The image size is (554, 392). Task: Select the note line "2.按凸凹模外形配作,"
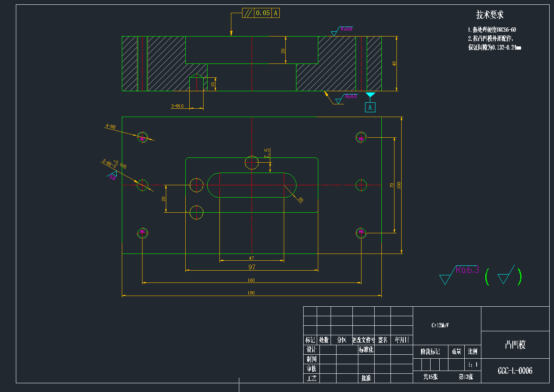[x=491, y=38]
